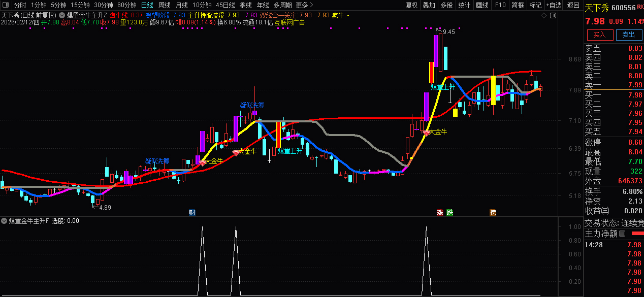Click the diamond icon at chart top-right
This screenshot has height=297, width=644.
point(543,16)
